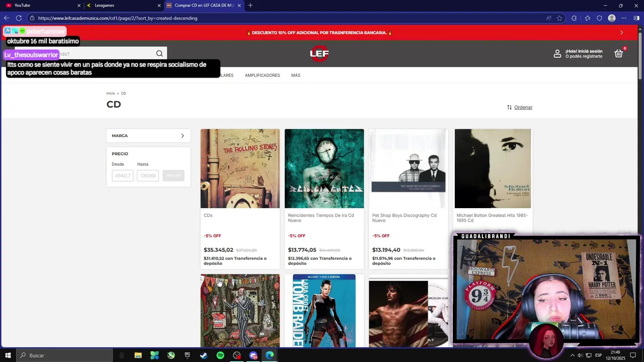Reload the page with the refresh icon
Screen dimensions: 644x362
(x=19, y=18)
